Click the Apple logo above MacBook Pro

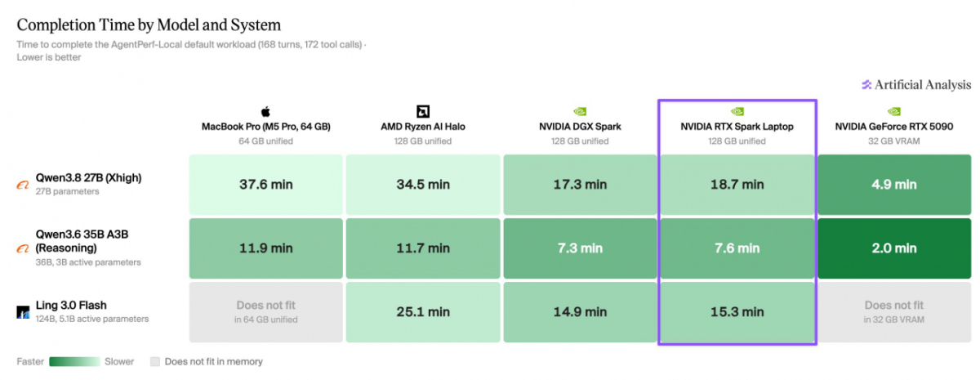coord(265,111)
